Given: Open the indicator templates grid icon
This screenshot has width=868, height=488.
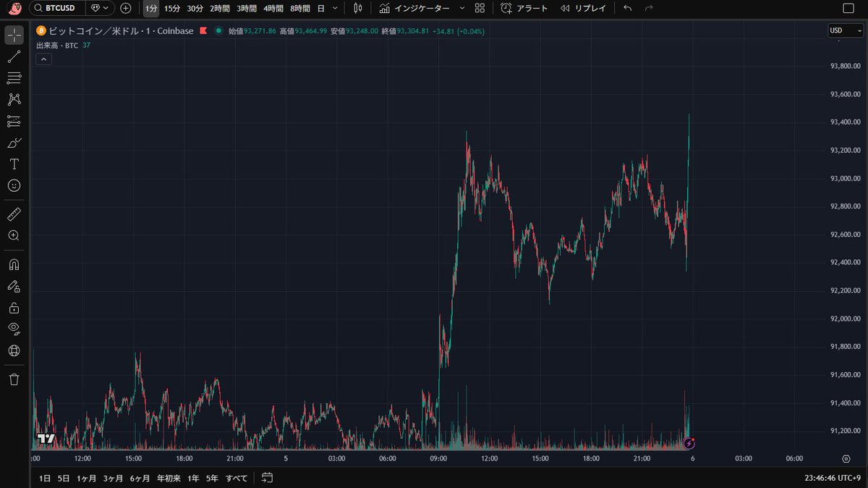Looking at the screenshot, I should click(x=480, y=8).
